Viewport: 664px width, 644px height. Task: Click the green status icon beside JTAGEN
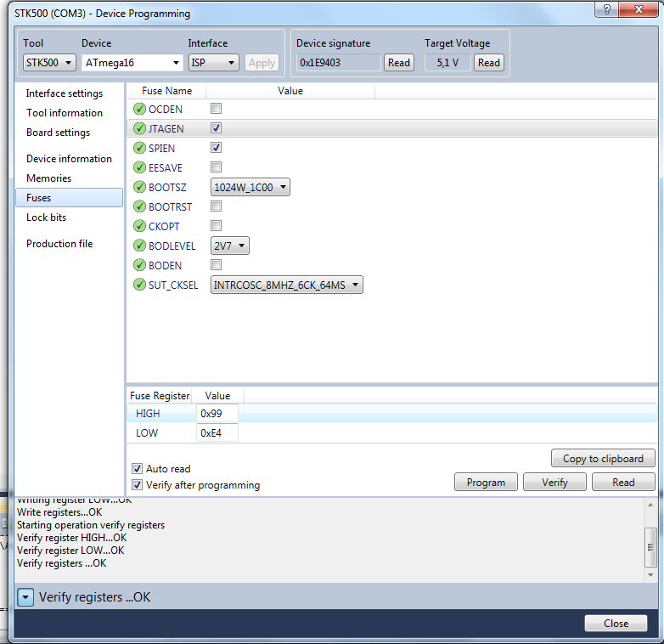coord(139,128)
